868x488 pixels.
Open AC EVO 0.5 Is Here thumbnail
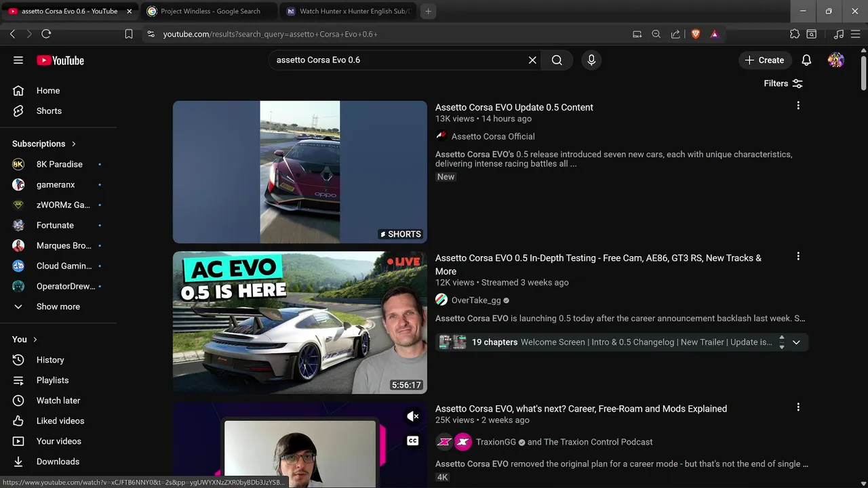point(300,323)
